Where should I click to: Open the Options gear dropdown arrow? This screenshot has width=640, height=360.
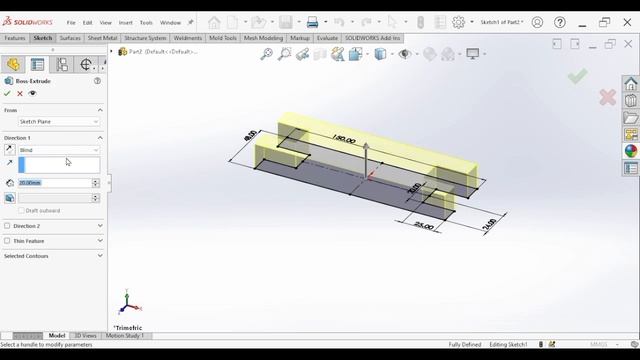click(x=471, y=22)
